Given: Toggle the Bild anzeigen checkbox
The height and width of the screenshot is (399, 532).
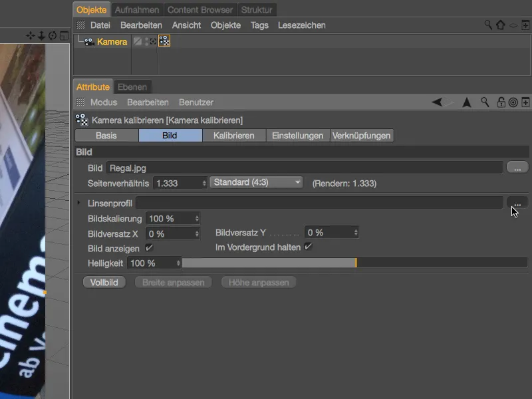Looking at the screenshot, I should [149, 248].
